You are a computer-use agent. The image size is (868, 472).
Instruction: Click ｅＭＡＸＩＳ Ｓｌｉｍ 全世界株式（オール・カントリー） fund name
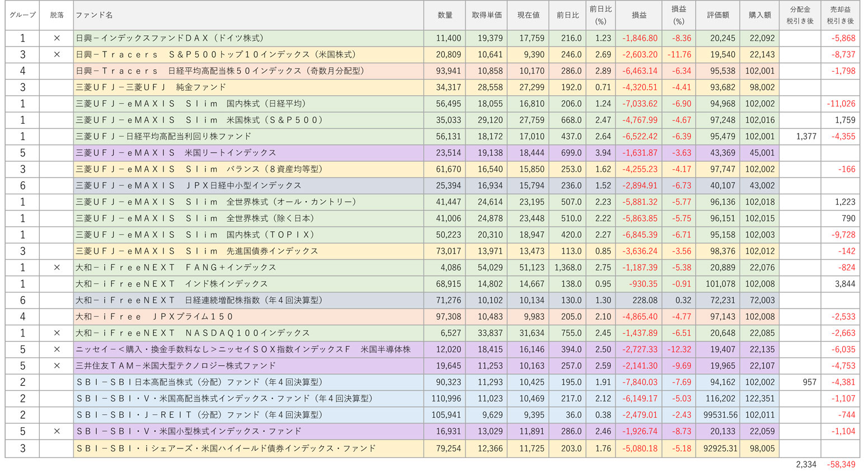(216, 202)
